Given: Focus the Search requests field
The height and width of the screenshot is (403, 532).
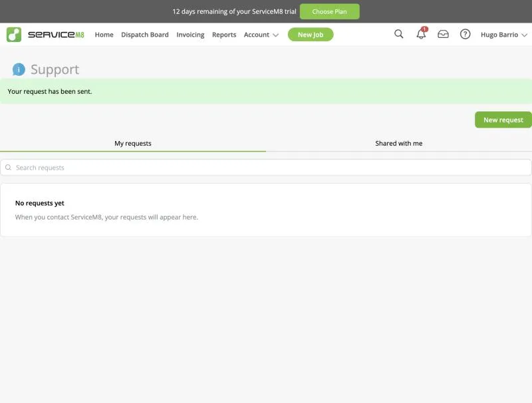Looking at the screenshot, I should 266,168.
